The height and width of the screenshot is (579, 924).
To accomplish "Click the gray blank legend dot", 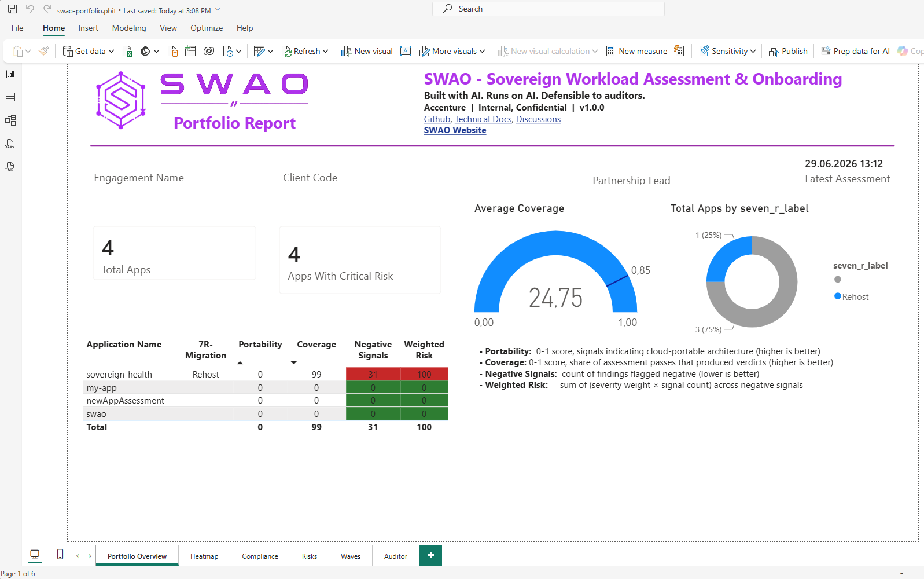I will pyautogui.click(x=837, y=279).
